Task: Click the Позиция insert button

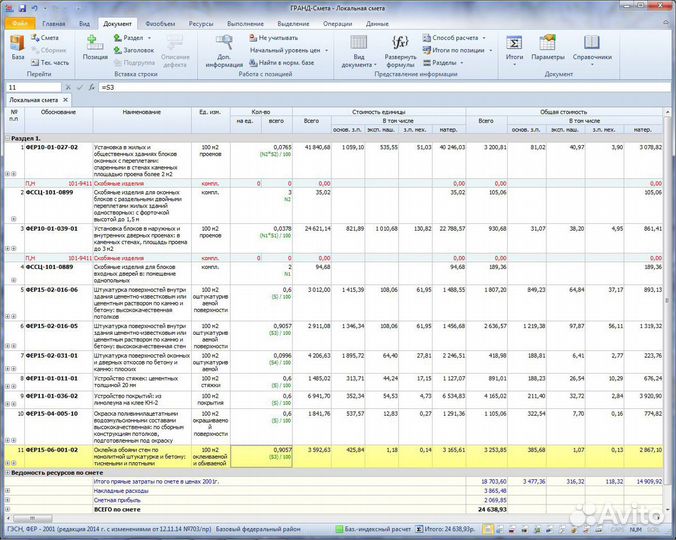Action: 95,46
